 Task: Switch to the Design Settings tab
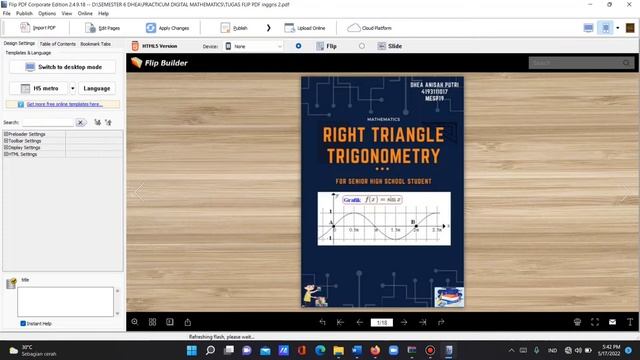(x=19, y=43)
